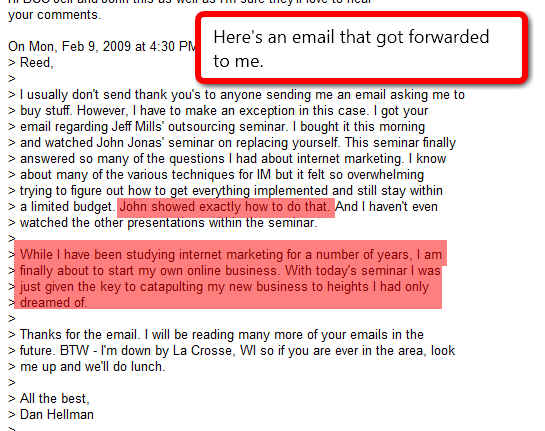This screenshot has height=431, width=545.
Task: Click highlighted sentence "John showed exactly how"
Action: pyautogui.click(x=225, y=207)
